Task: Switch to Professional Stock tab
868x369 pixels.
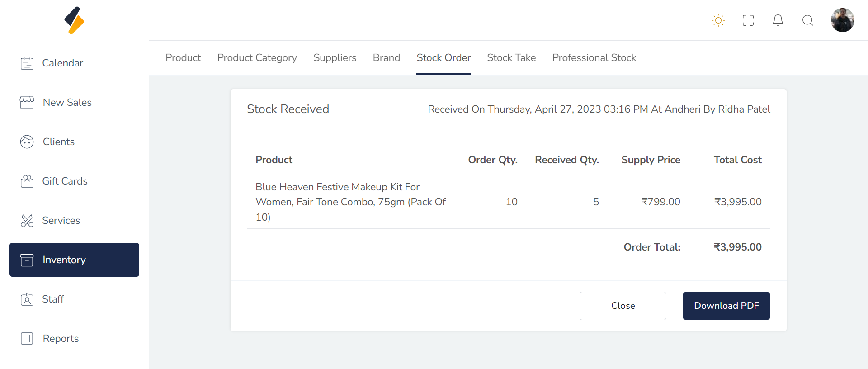Action: click(594, 58)
